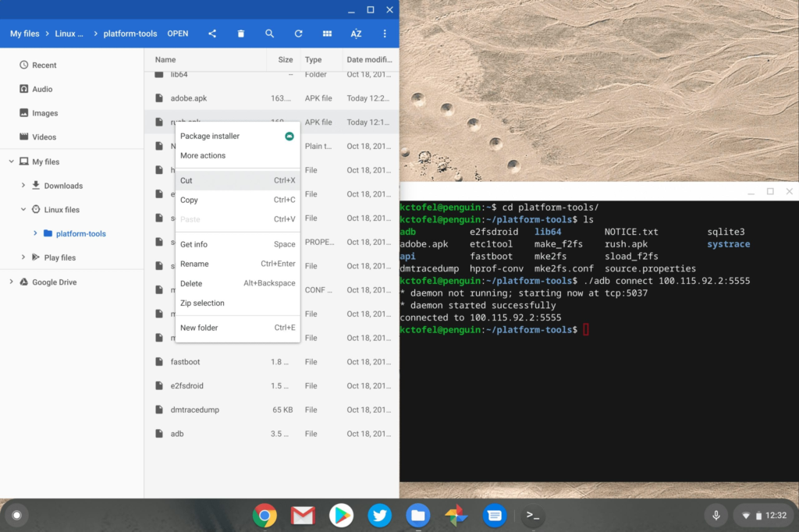Click the microphone icon in shelf
Viewport: 799px width, 532px height.
click(716, 515)
